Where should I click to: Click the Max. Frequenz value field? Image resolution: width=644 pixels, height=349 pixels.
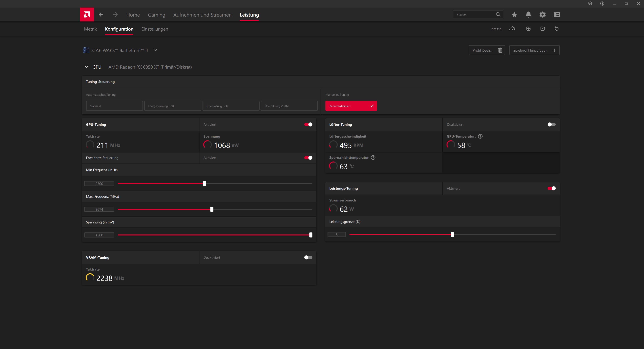(x=99, y=210)
